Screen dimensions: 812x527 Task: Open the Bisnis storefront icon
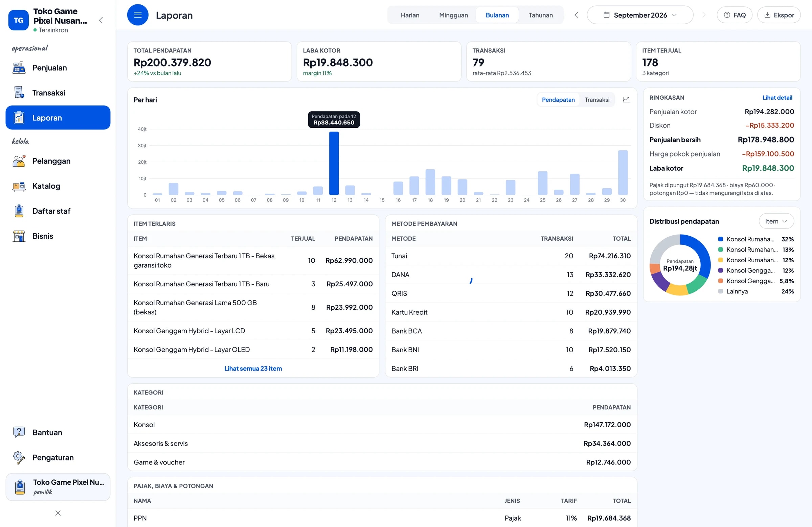click(19, 236)
